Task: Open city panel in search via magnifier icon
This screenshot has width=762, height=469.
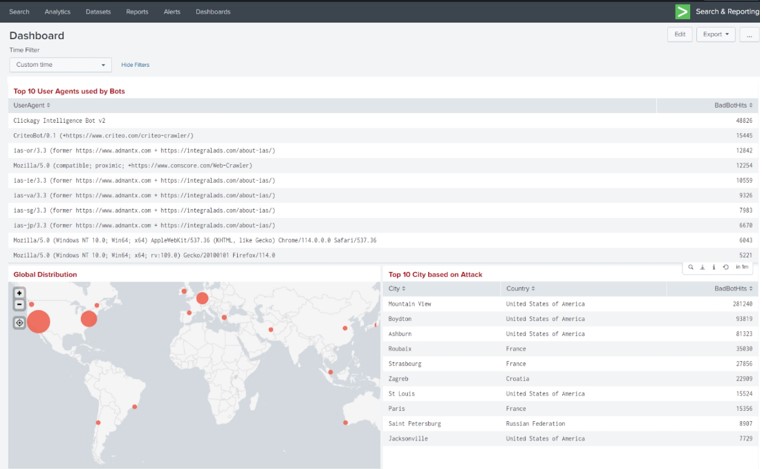Action: (691, 267)
